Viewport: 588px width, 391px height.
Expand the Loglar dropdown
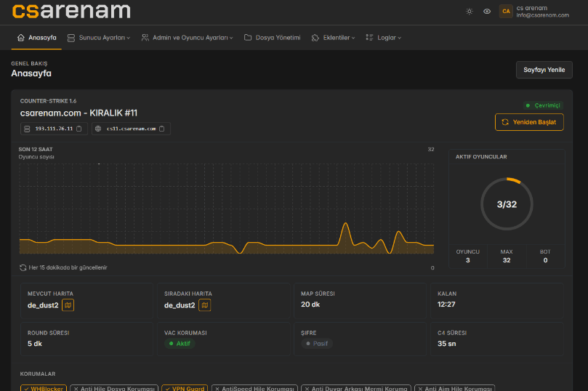pos(383,38)
